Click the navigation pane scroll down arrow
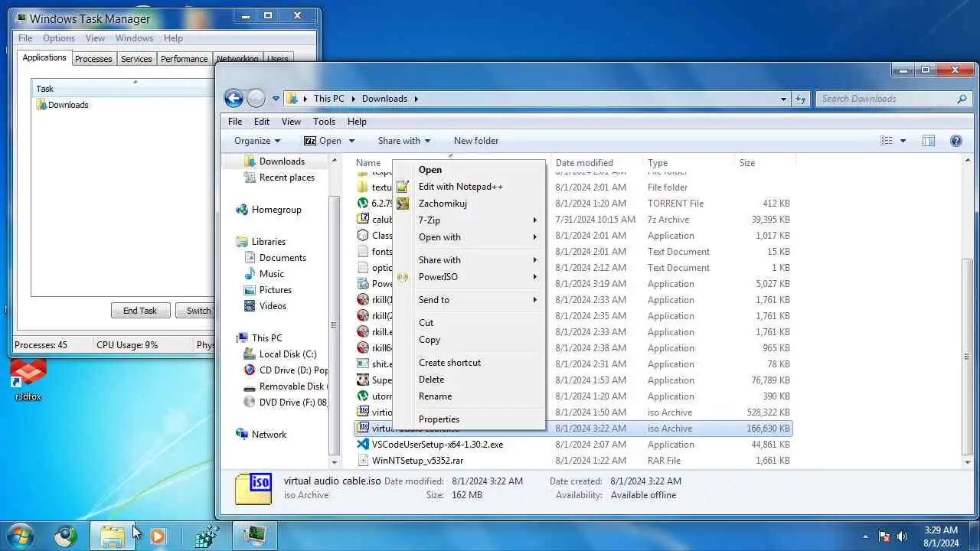This screenshot has height=551, width=980. pos(335,462)
